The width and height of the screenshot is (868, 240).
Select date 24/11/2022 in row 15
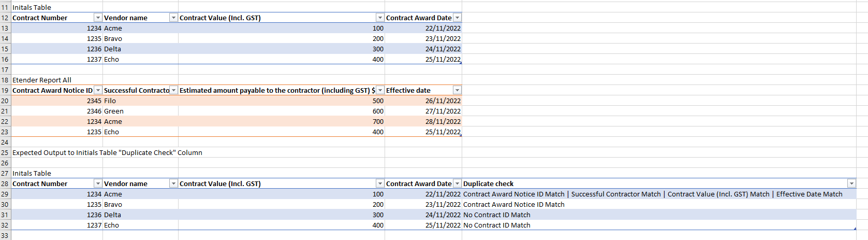pyautogui.click(x=423, y=49)
